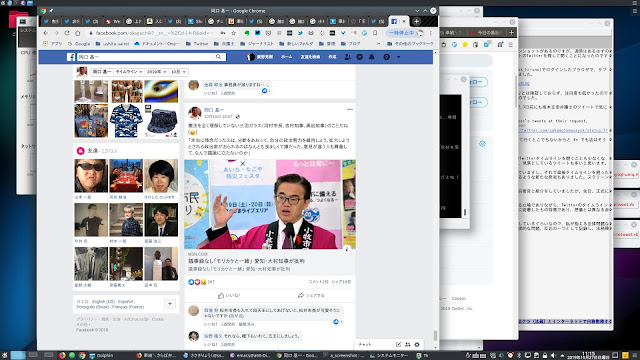Open Facebook friend requests icon
This screenshot has height=360, width=640.
pos(347,57)
